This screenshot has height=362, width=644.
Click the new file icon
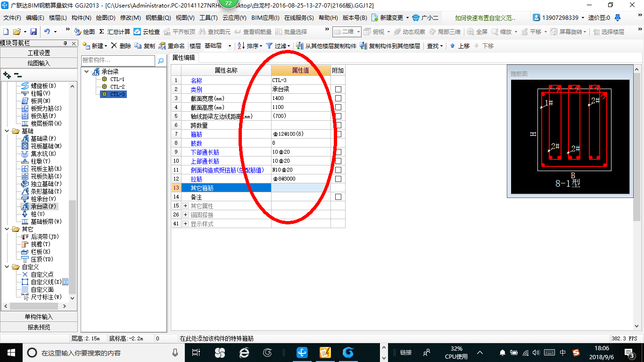6,32
